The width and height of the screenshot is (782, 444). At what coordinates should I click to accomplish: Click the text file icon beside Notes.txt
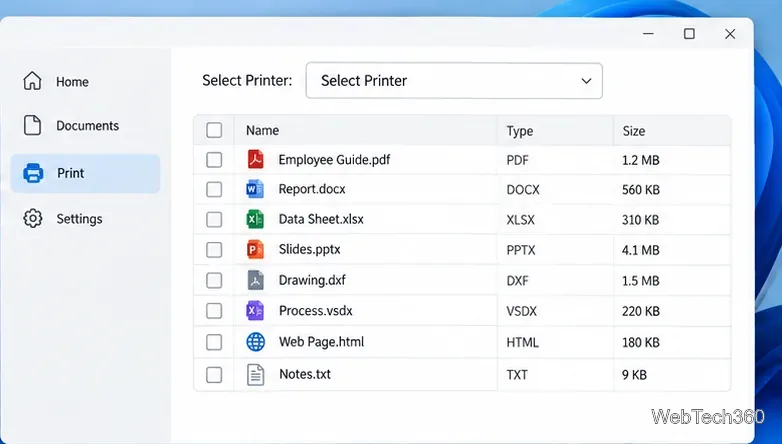click(255, 375)
